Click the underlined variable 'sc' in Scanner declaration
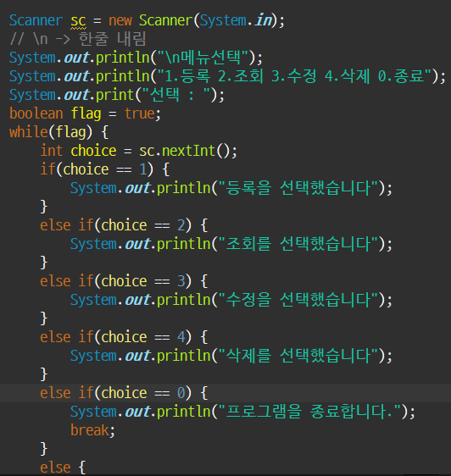The image size is (451, 476). click(78, 21)
